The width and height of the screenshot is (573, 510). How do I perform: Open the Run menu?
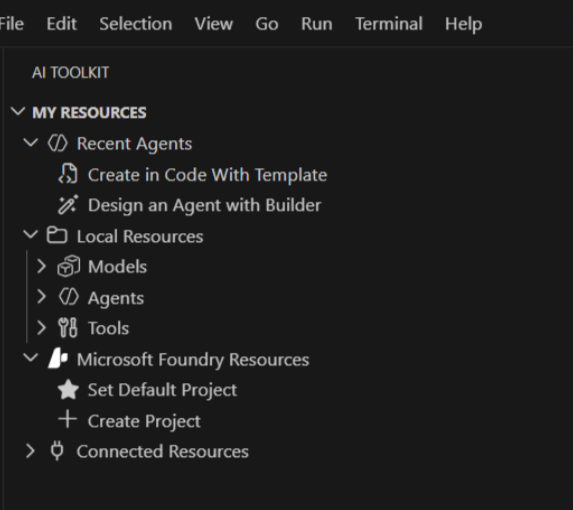coord(316,24)
